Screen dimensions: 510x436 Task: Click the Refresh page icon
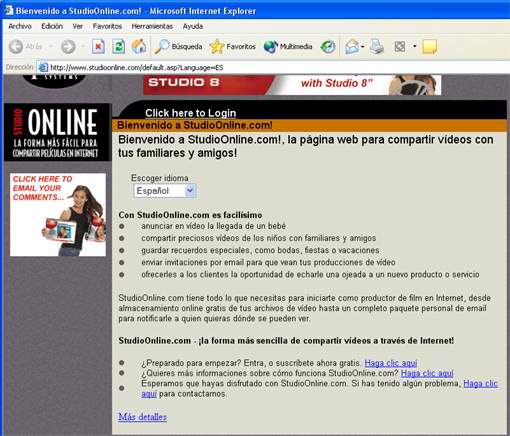pos(119,47)
